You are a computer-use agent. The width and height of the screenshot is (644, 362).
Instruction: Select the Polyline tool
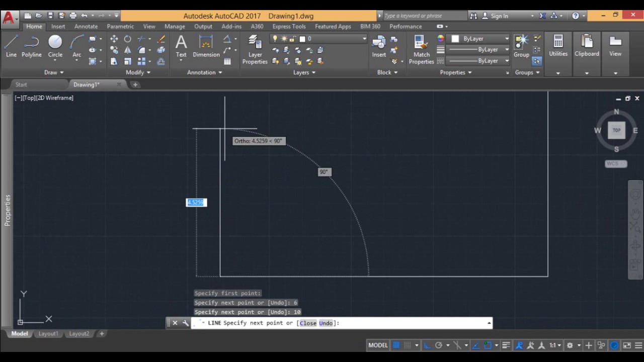click(x=32, y=46)
